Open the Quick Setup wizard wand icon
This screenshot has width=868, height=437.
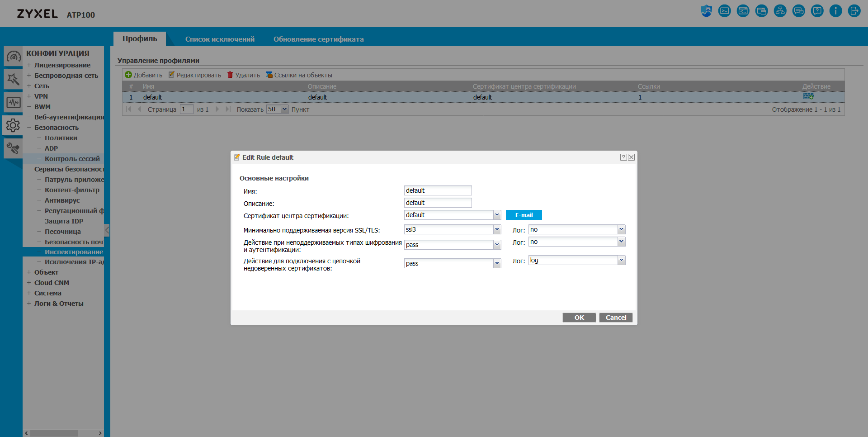coord(13,80)
